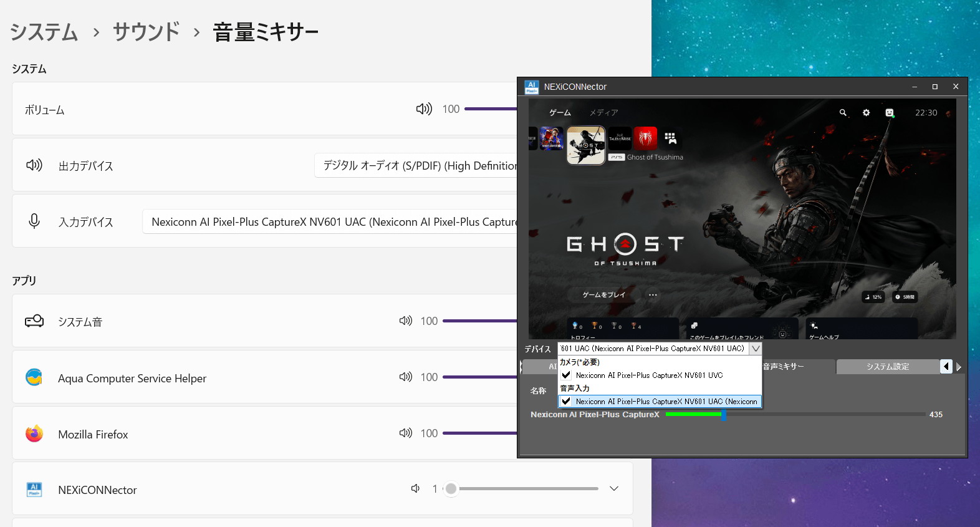Maximize the NEXiCONNector window
Viewport: 980px width, 527px height.
click(935, 87)
